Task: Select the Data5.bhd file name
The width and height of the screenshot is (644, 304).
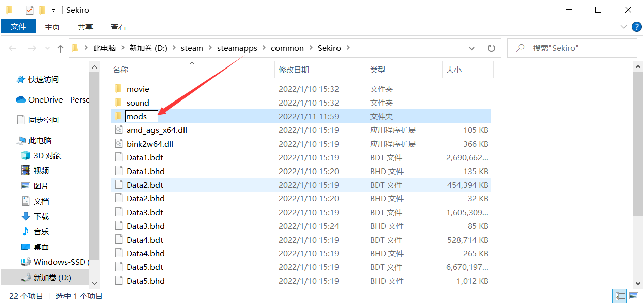Action: click(145, 281)
